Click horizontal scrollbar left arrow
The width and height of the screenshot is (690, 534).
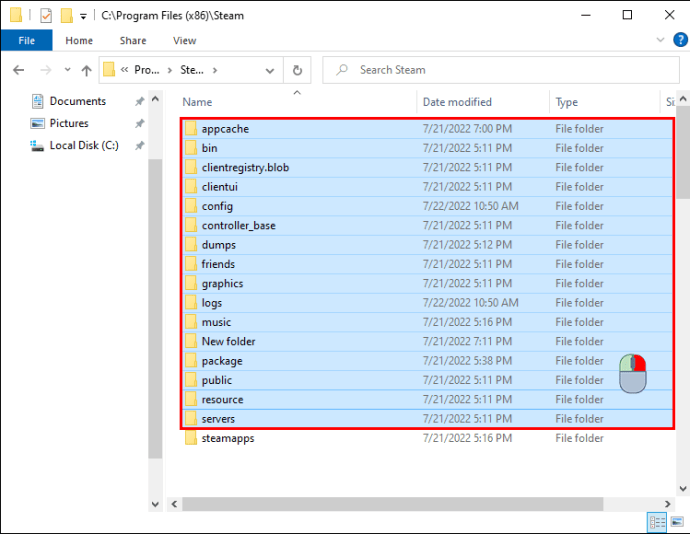[x=174, y=505]
